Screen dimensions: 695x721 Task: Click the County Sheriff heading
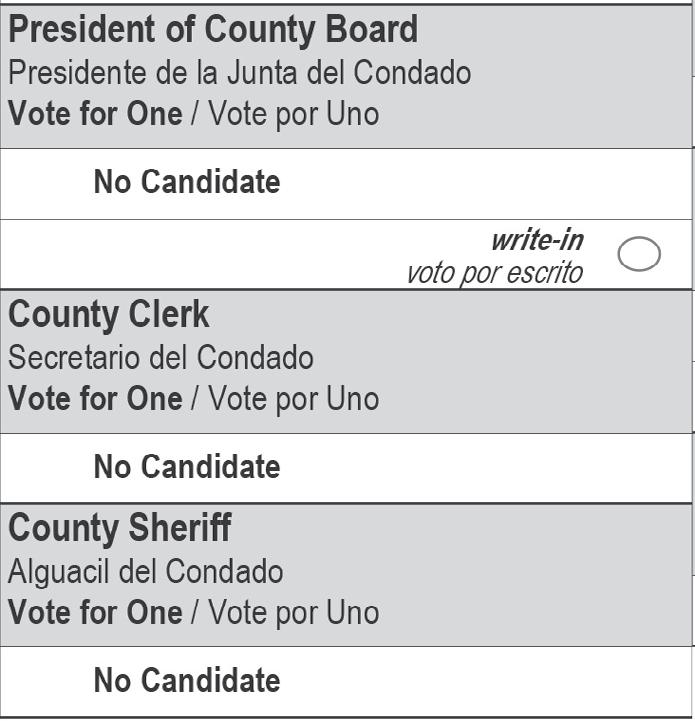(x=120, y=528)
